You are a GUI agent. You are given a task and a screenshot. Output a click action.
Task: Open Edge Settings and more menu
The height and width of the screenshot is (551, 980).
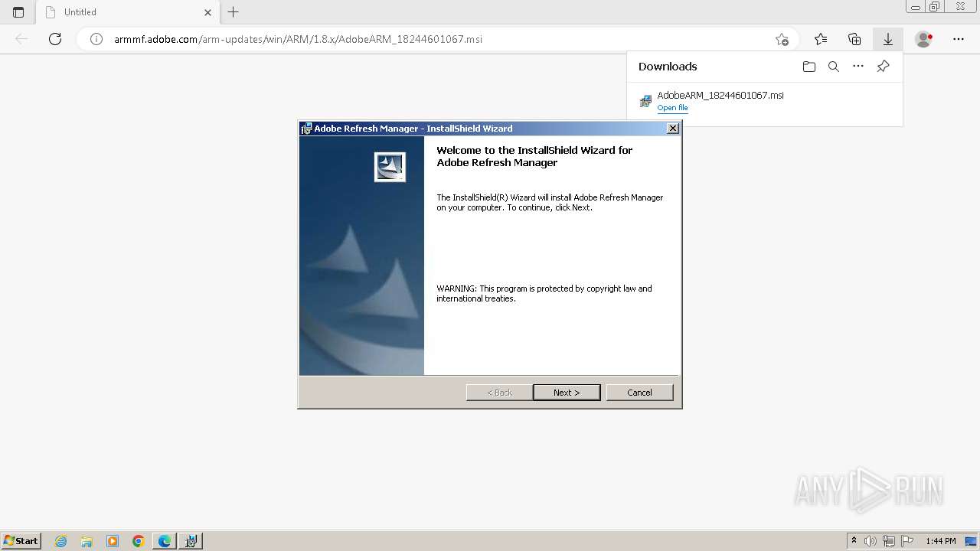[x=959, y=39]
